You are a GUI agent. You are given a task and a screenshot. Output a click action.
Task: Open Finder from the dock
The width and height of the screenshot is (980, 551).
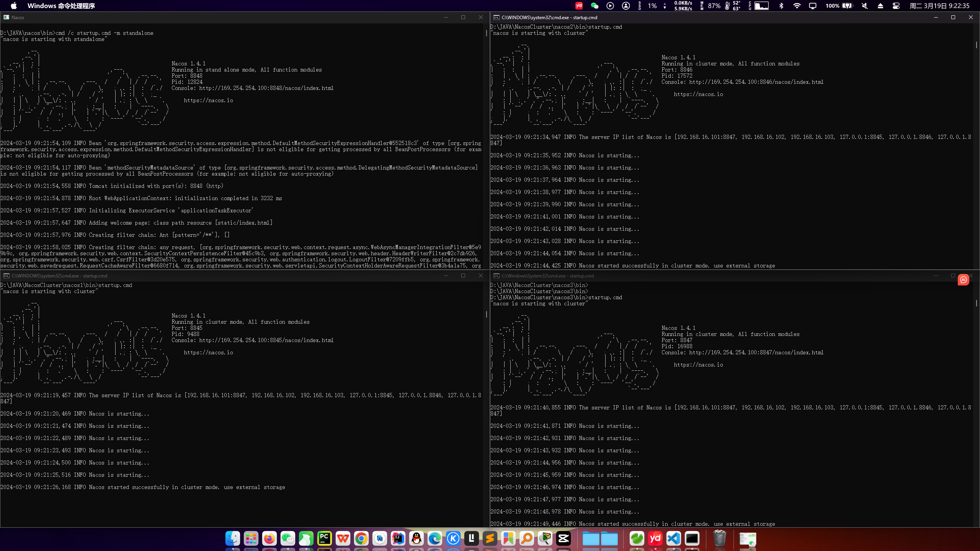point(233,538)
